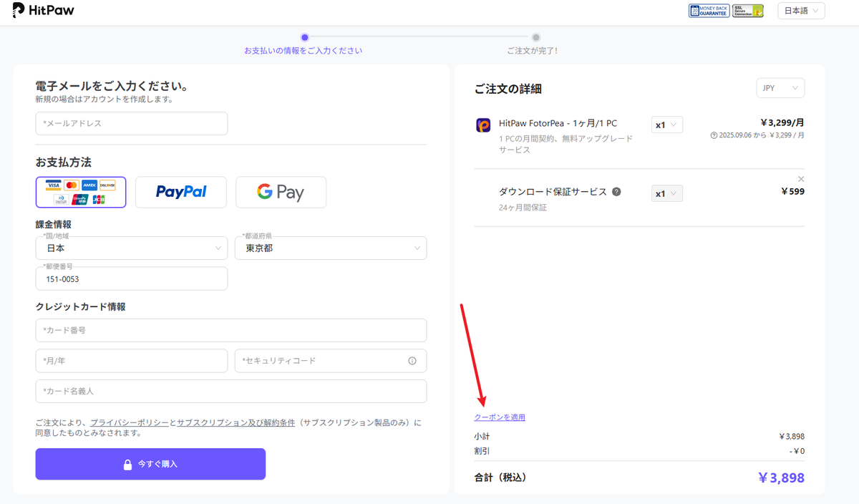Click the ¥3,299/月 price text
859x504 pixels.
click(x=782, y=122)
